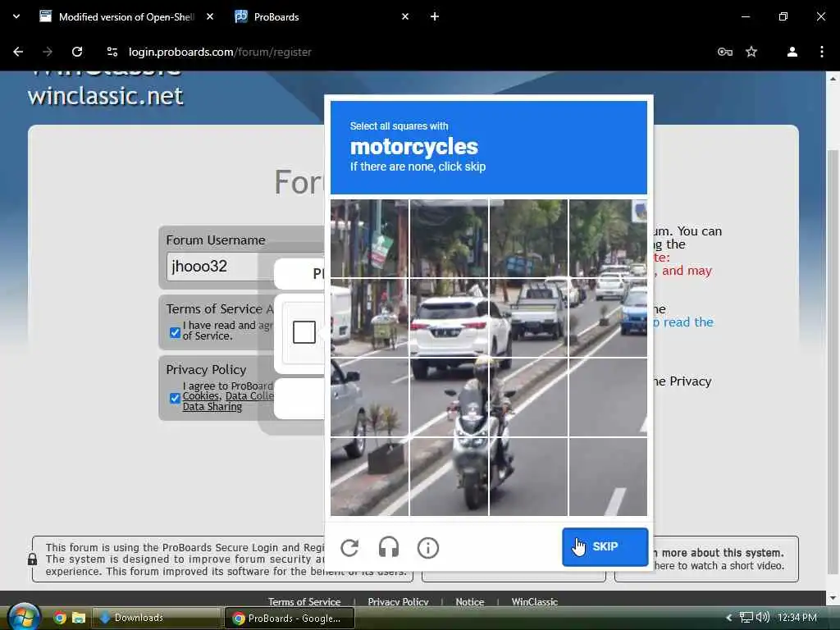This screenshot has height=630, width=840.
Task: Switch to the Downloads taskbar window
Action: [x=157, y=618]
